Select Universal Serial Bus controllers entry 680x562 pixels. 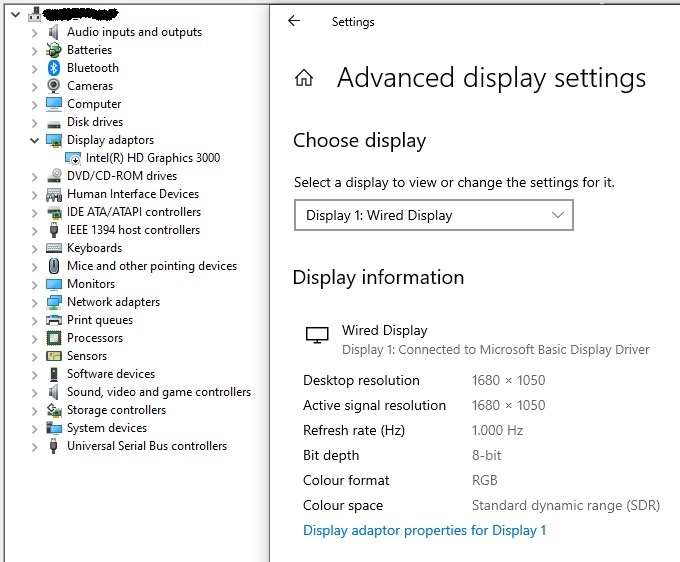point(146,446)
